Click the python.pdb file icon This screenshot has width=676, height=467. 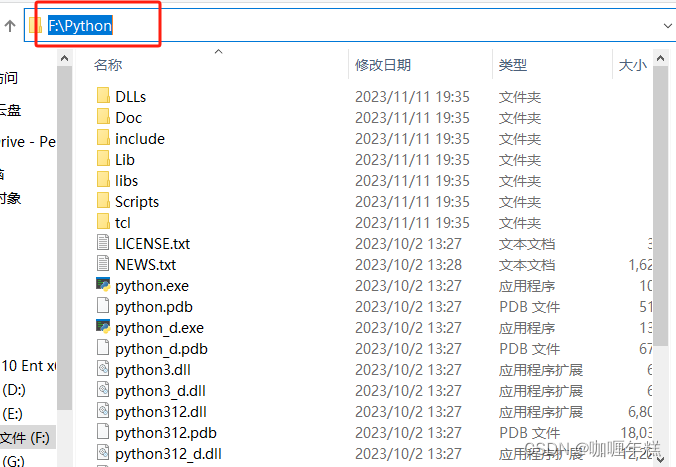coord(103,305)
